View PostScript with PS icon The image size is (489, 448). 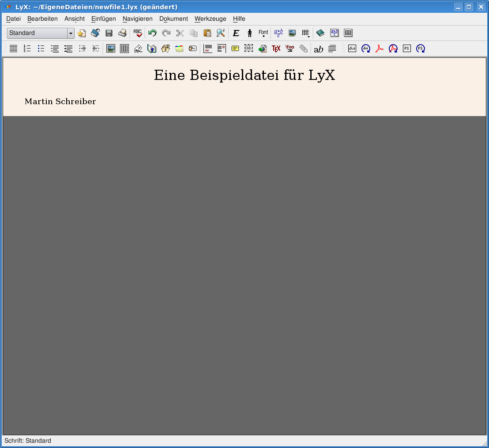[406, 49]
